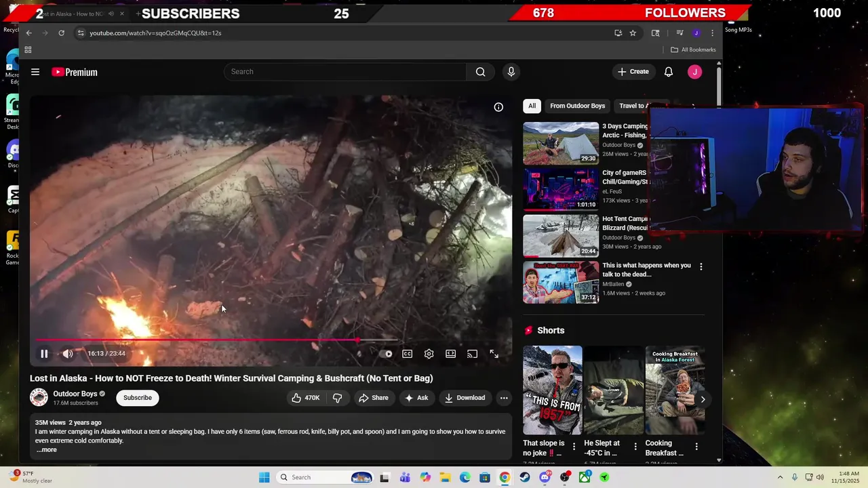This screenshot has height=488, width=868.
Task: Subscribe to Outdoor Boys
Action: pos(138,398)
